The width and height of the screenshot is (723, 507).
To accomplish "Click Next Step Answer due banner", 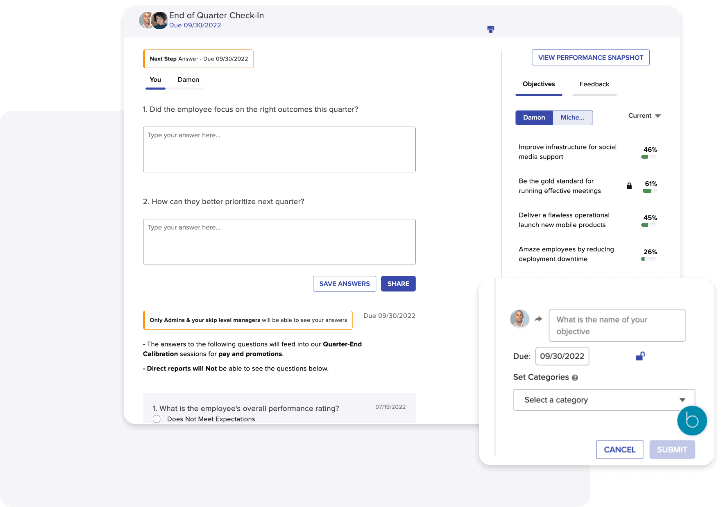I will click(x=198, y=59).
